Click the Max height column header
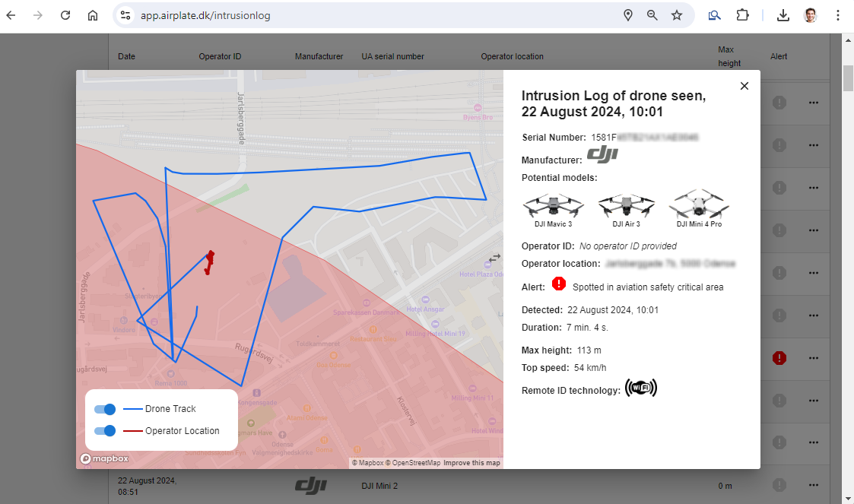This screenshot has height=504, width=854. coord(729,56)
